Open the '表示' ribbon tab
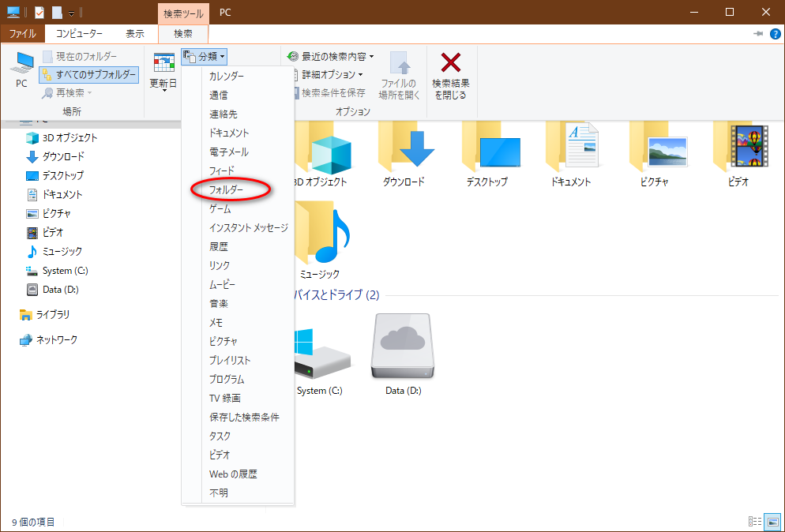The image size is (785, 532). pos(134,34)
